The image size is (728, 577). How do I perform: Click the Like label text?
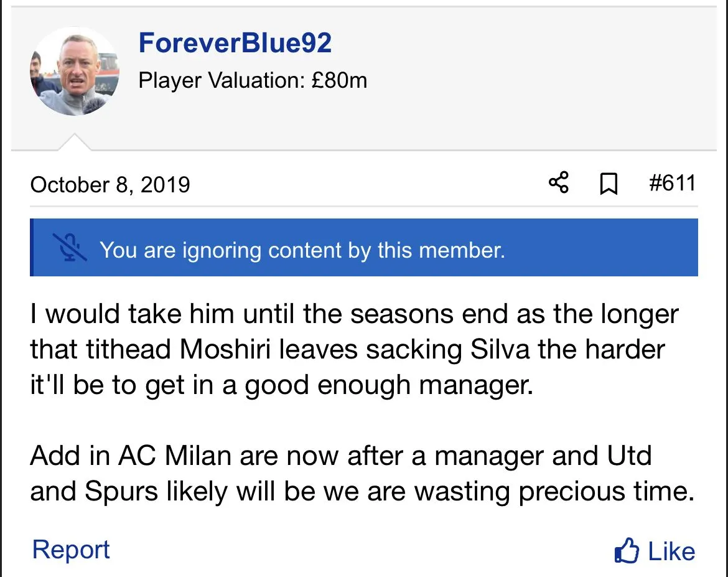coord(671,551)
